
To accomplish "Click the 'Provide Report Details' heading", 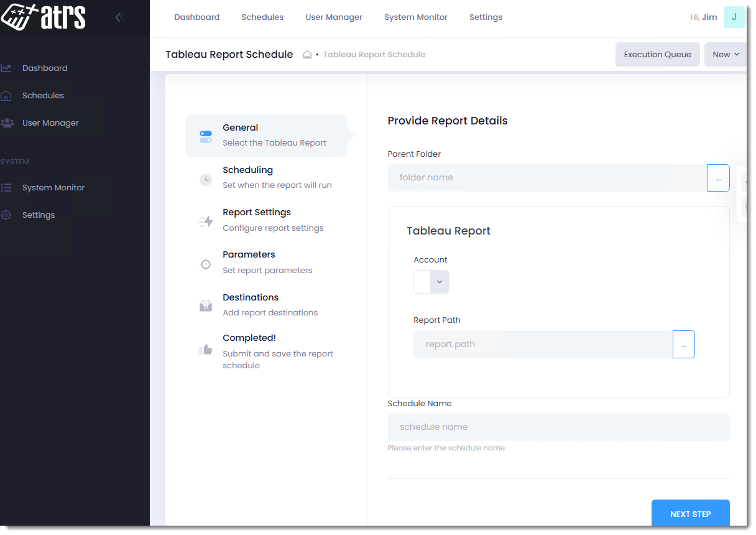I will coord(448,121).
